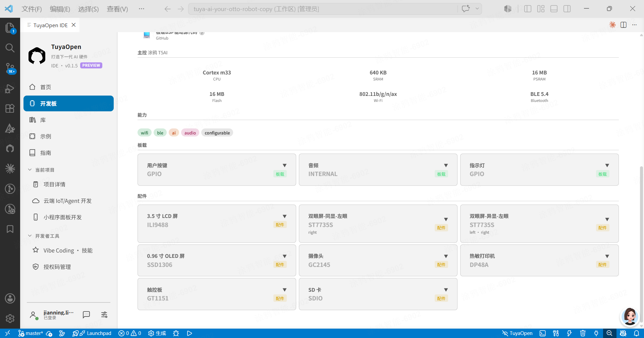Open Vibe Coding · 技能
Viewport: 644px width, 338px height.
68,250
